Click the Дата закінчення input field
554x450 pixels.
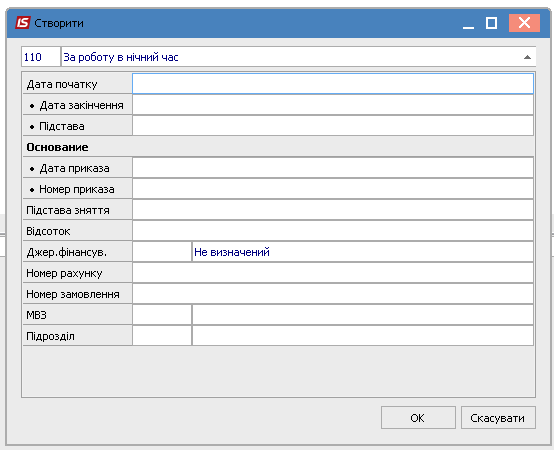(x=333, y=105)
